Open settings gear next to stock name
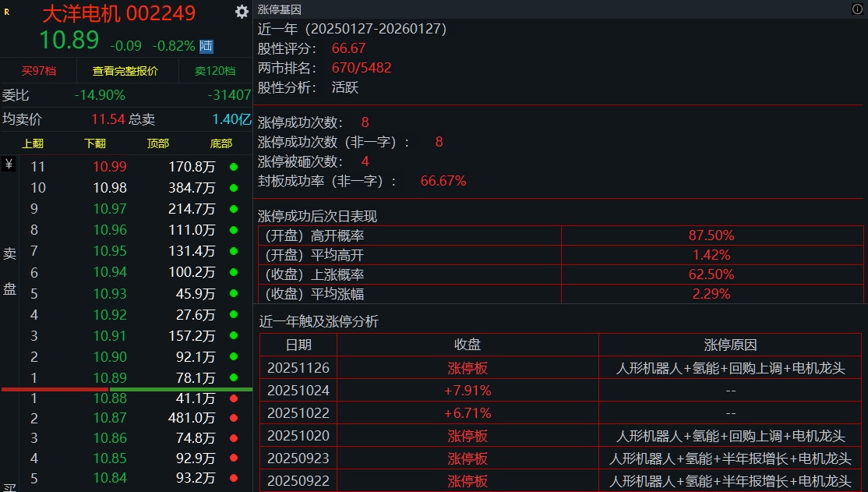Screen dimensions: 868x492 (242, 12)
